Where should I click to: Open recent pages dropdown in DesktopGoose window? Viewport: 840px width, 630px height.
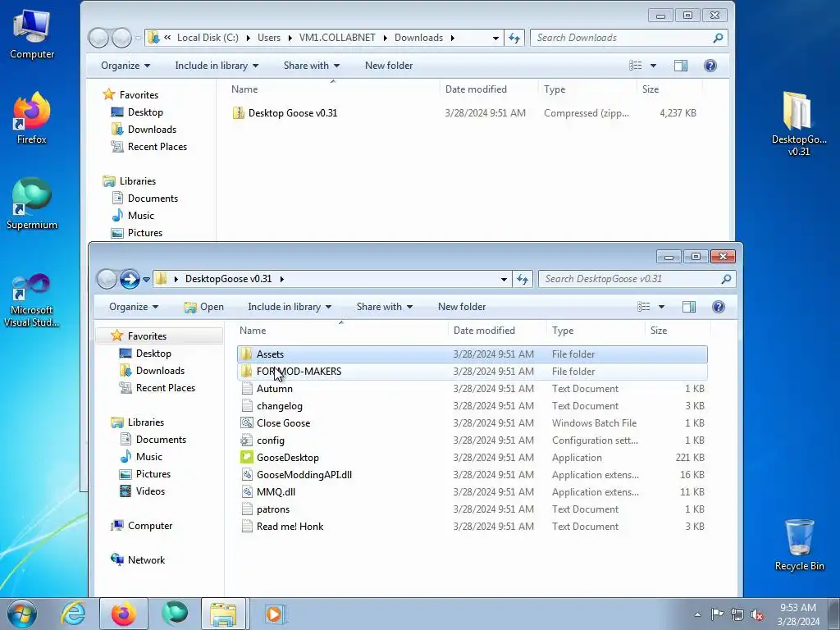tap(146, 279)
